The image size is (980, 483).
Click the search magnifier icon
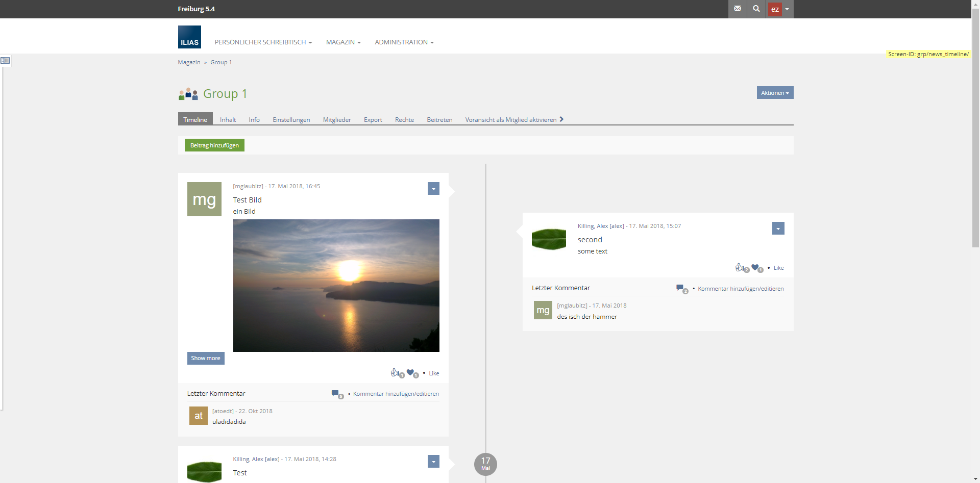click(756, 9)
